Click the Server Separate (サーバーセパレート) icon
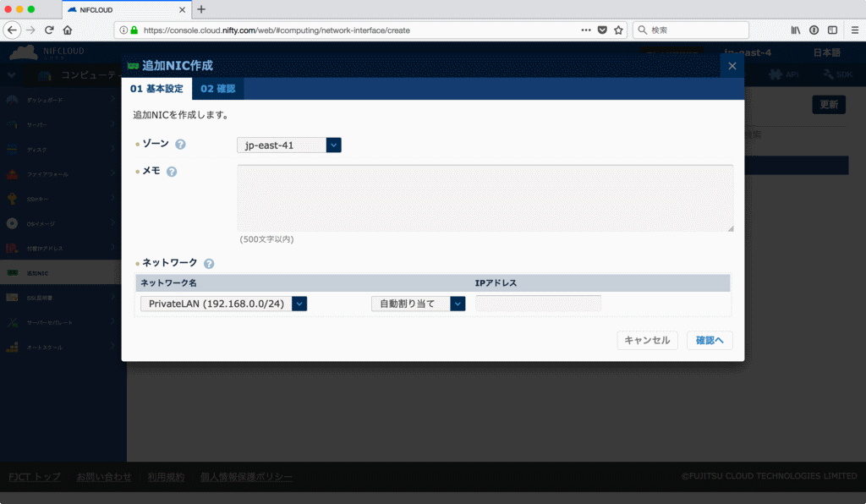The image size is (866, 504). [x=12, y=322]
